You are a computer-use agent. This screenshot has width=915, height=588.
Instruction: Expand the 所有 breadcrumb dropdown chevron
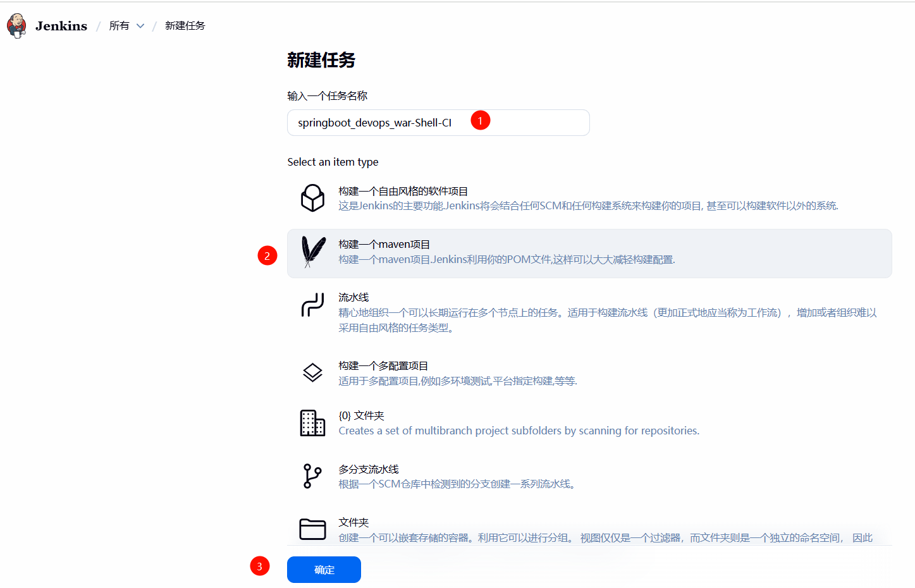coord(140,26)
